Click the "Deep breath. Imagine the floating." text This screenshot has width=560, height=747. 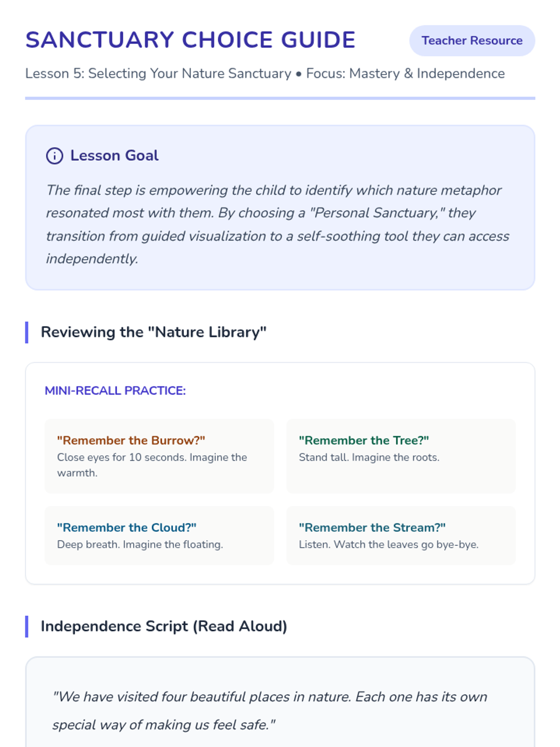coord(140,544)
